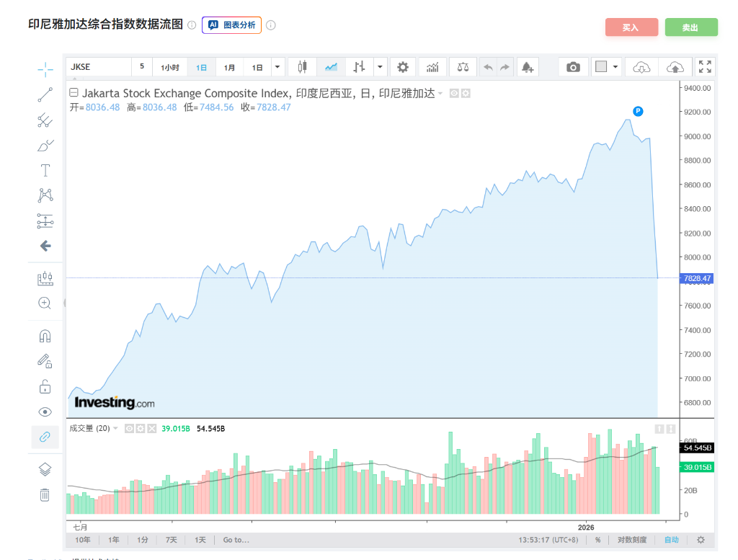This screenshot has height=560, width=738.
Task: Toggle visibility of all drawings eye icon
Action: [45, 412]
